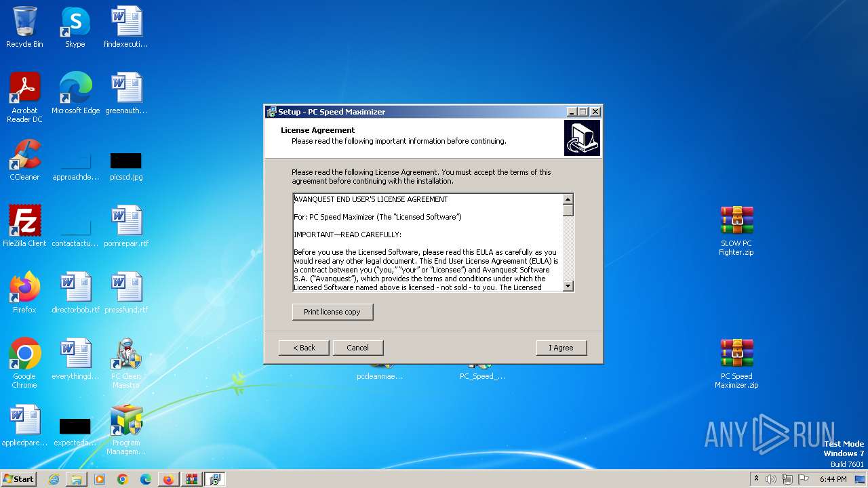Image resolution: width=868 pixels, height=488 pixels.
Task: Open Firefox from the taskbar
Action: point(169,479)
